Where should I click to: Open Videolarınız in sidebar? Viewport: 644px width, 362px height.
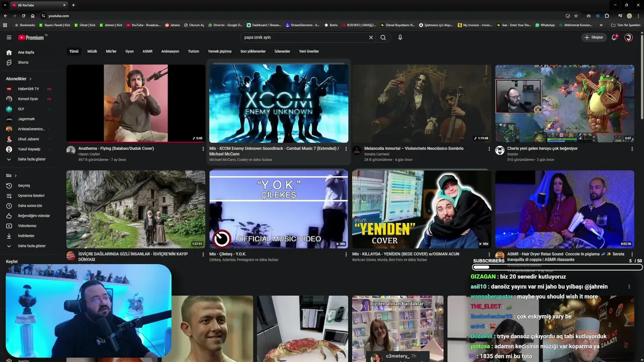tap(27, 226)
